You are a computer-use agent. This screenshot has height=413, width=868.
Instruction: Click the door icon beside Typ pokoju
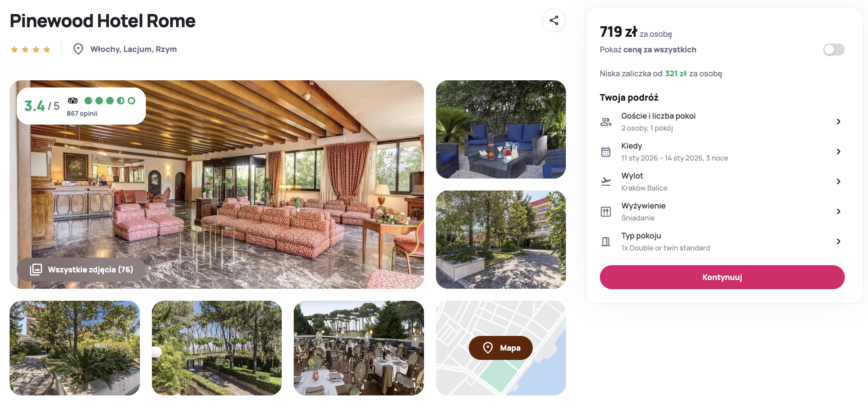[x=606, y=242]
